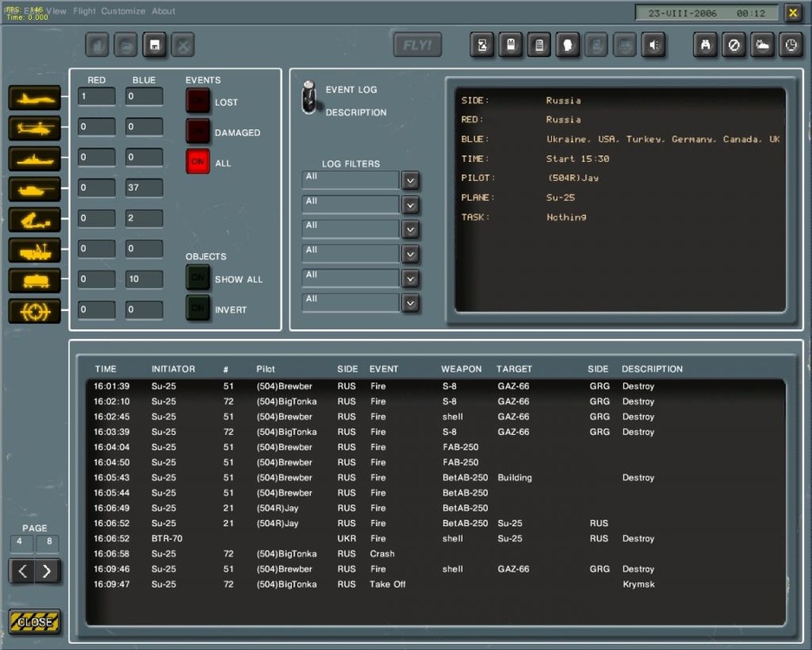This screenshot has width=812, height=650.
Task: Expand the last log filter dropdown
Action: coord(411,302)
